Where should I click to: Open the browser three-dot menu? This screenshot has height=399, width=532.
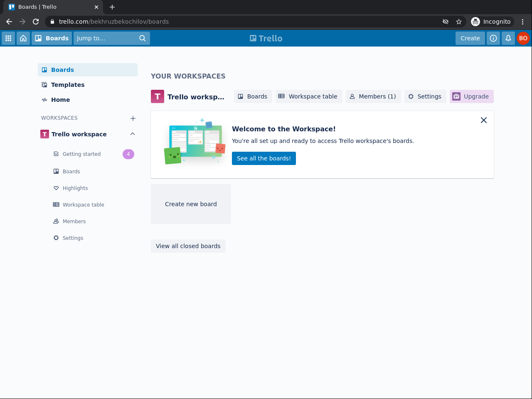[523, 22]
